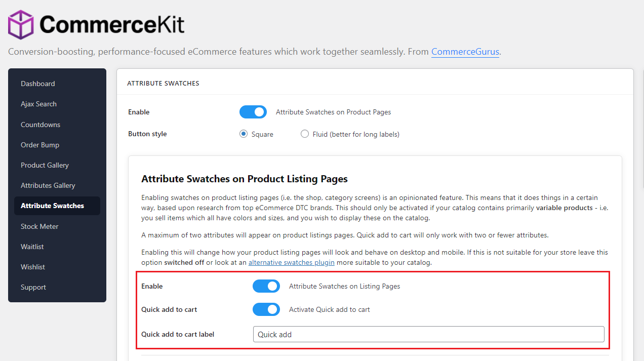Click the CommerceKit title text
The width and height of the screenshot is (644, 361).
(112, 24)
